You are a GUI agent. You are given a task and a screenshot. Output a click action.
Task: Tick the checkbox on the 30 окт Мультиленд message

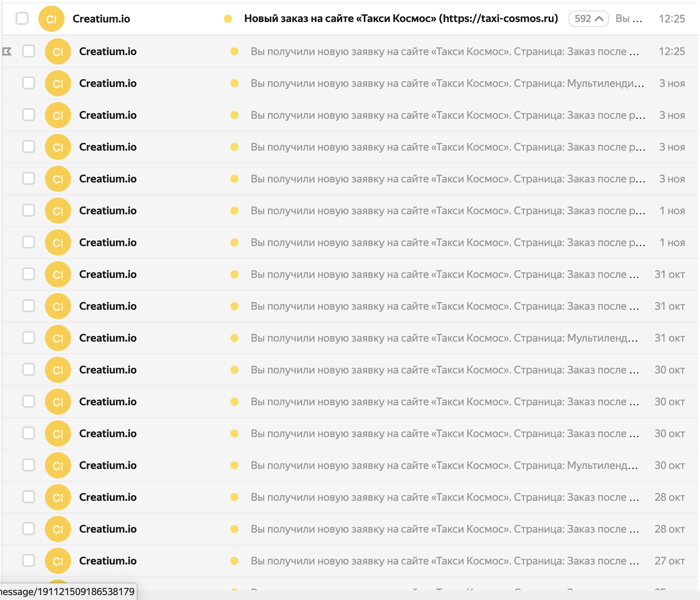click(29, 465)
